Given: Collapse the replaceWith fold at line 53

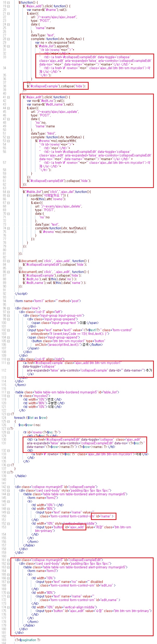Looking at the screenshot, I should tap(8, 141).
